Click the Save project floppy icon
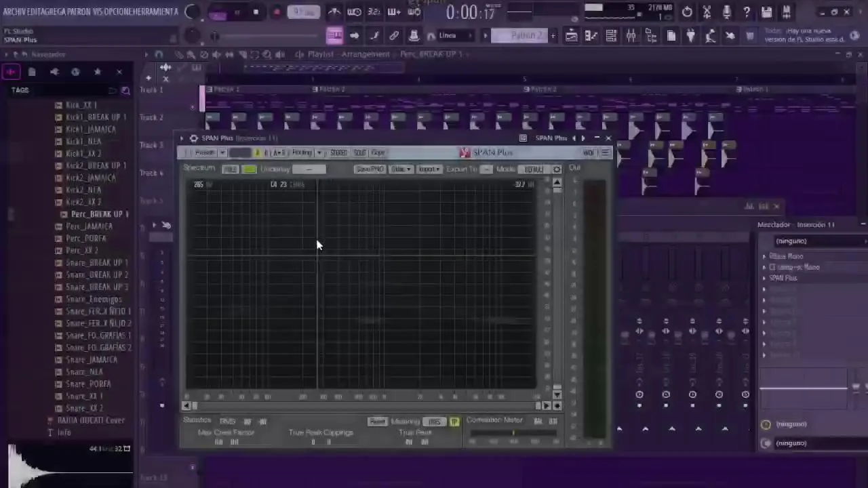This screenshot has height=488, width=868. pos(766,12)
